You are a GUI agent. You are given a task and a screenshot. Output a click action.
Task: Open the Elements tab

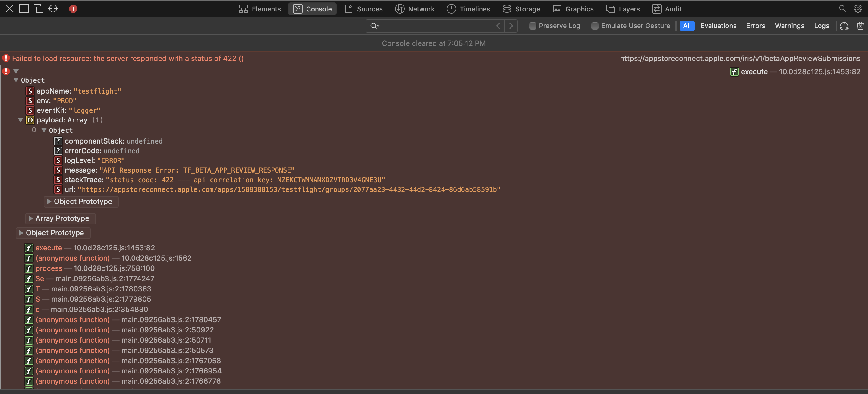(260, 9)
